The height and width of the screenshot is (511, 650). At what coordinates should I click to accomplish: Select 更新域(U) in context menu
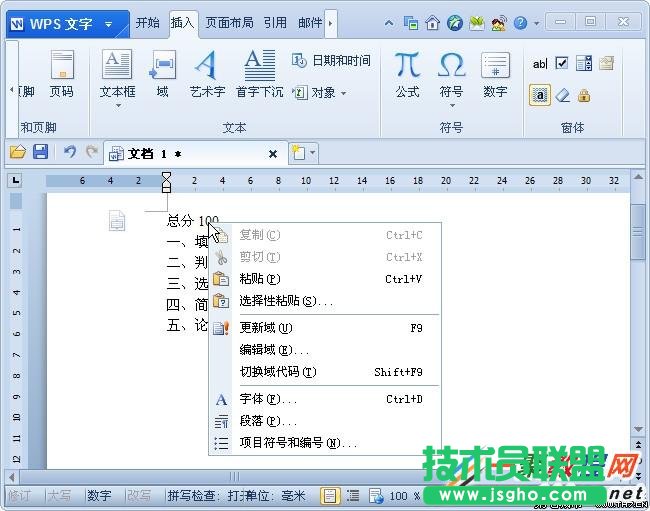325,328
